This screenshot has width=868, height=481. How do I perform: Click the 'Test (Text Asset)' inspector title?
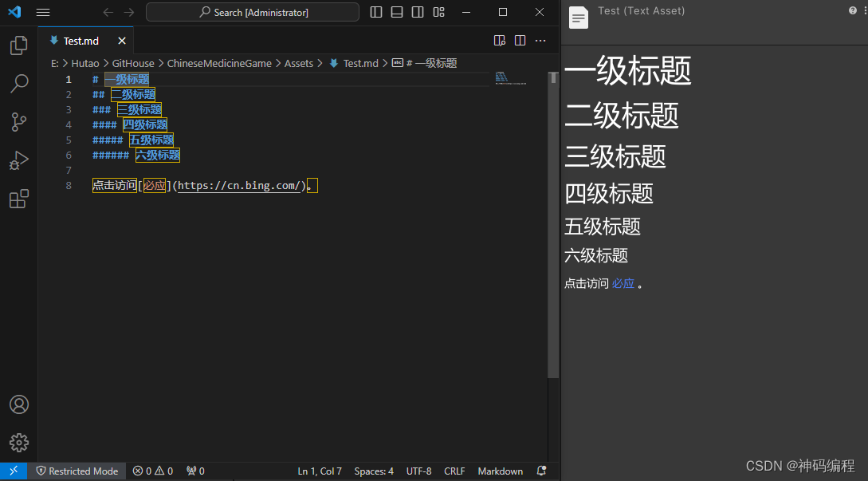tap(641, 10)
